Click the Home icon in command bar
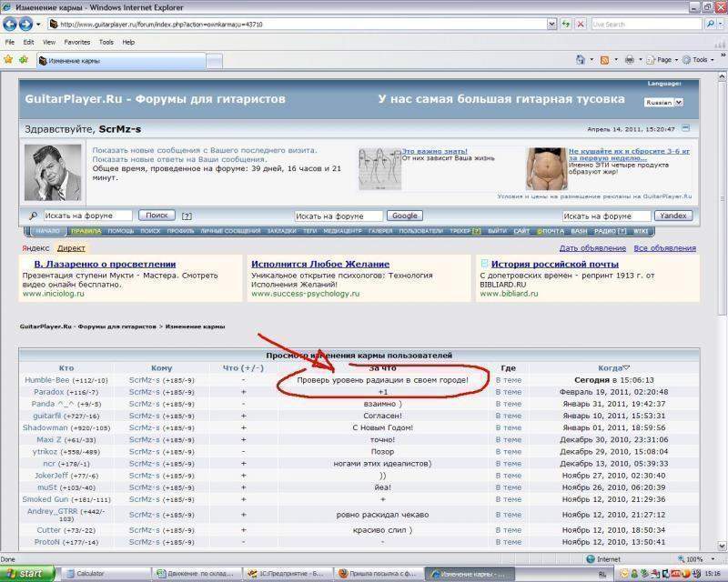Viewport: 728px width, 582px height. [580, 60]
